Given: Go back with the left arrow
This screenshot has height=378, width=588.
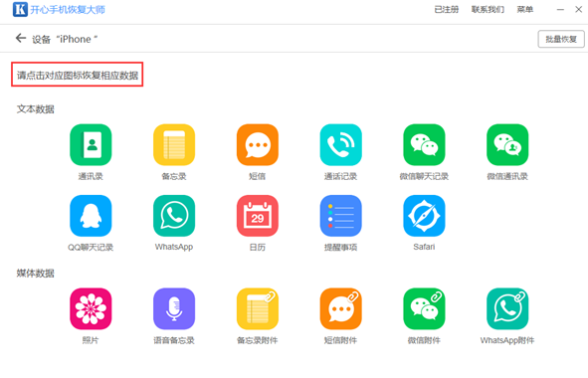Looking at the screenshot, I should (x=21, y=38).
